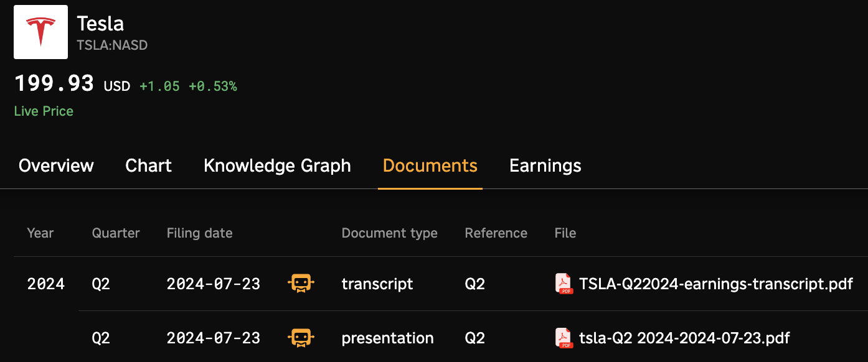The height and width of the screenshot is (362, 868).
Task: Click the USD currency label
Action: pos(117,86)
